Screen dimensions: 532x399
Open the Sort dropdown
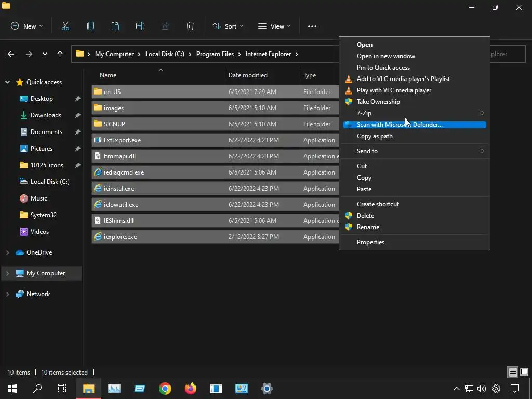[x=228, y=26]
